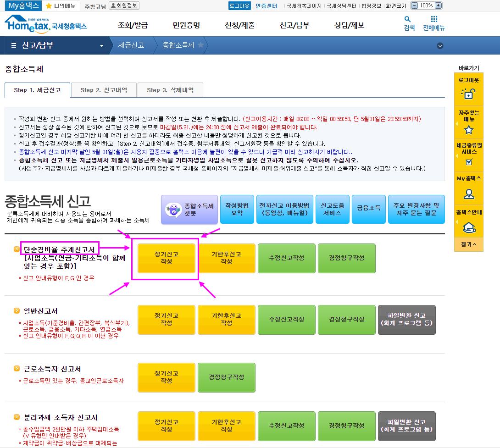Decrease screen size with minus button
Viewport: 500px width, 448px height.
[414, 6]
